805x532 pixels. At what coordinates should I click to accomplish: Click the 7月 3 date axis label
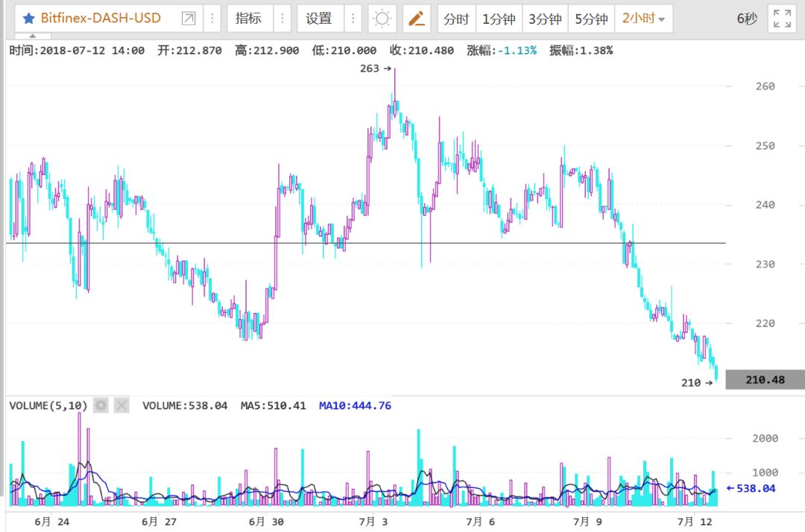pos(373,522)
